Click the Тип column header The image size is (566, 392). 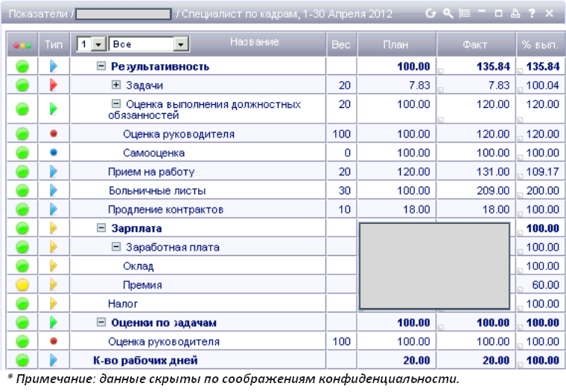[x=54, y=45]
